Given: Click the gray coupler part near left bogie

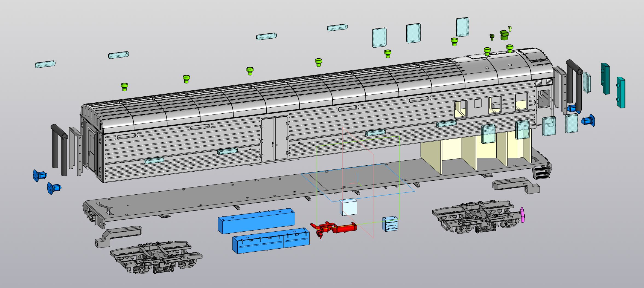Looking at the screenshot, I should [118, 236].
